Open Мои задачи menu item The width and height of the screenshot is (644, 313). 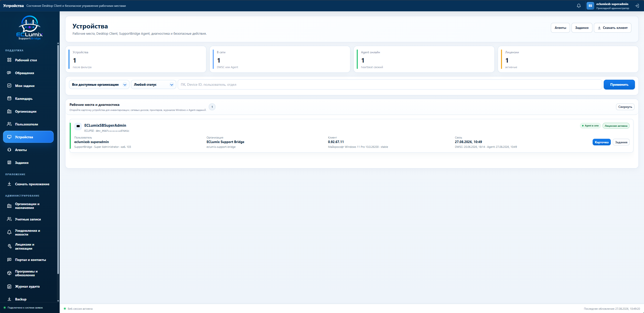click(x=28, y=86)
